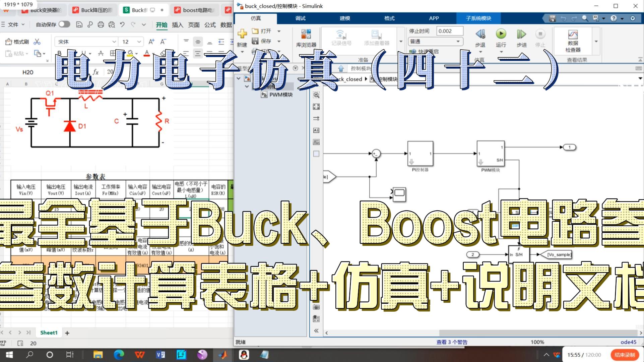644x362 pixels.
Task: Click the Step Back icon
Action: (x=480, y=34)
